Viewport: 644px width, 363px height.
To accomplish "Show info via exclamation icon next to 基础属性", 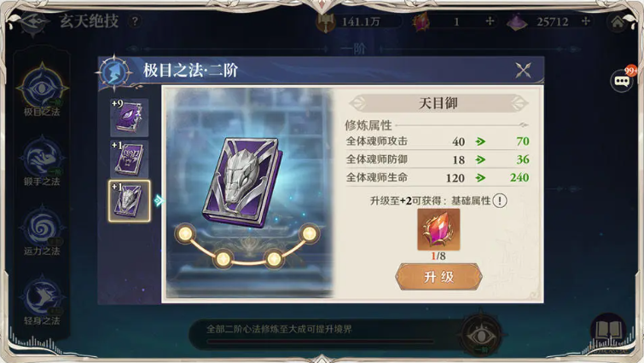I will 500,200.
